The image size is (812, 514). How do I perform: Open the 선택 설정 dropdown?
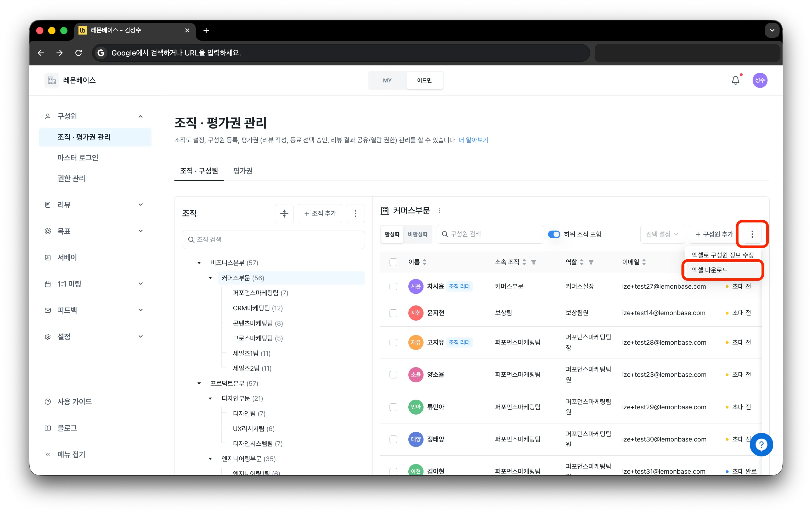(662, 234)
